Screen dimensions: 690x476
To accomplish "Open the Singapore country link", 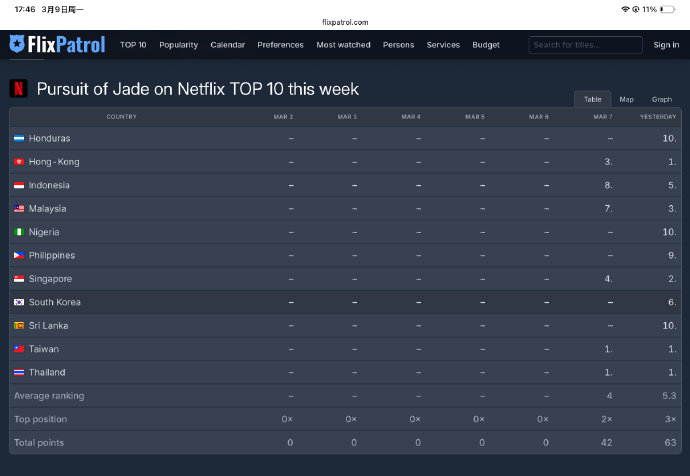I will click(x=50, y=279).
